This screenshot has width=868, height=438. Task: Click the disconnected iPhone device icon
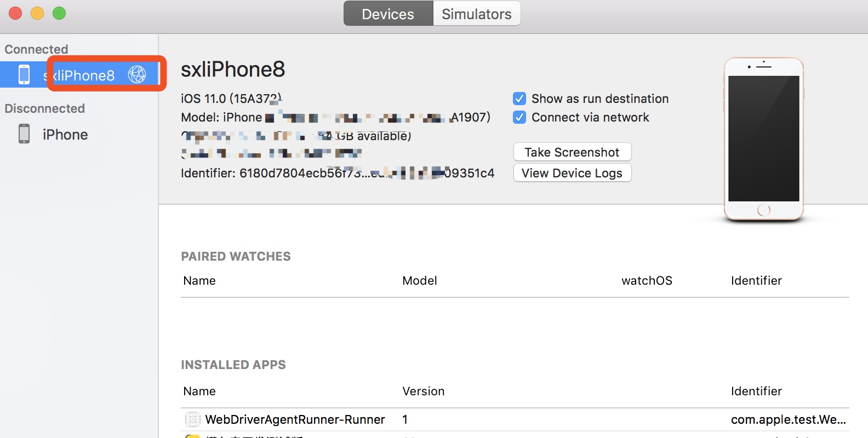24,134
